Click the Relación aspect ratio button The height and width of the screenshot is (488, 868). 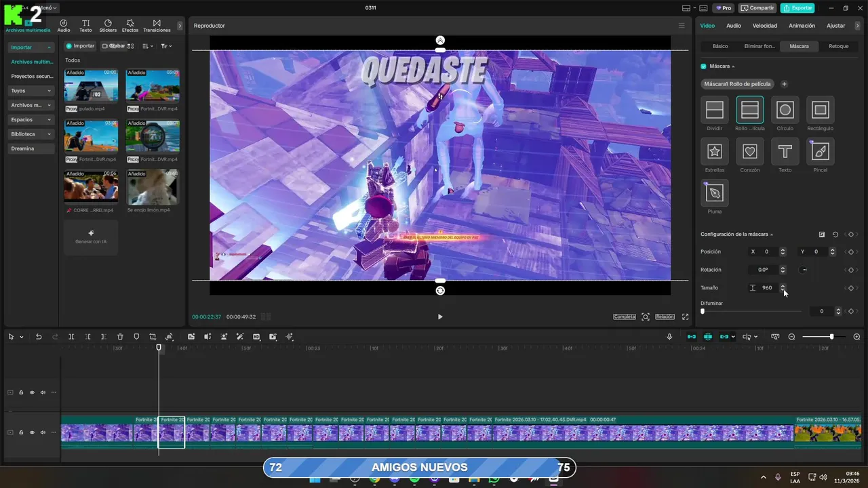click(665, 317)
